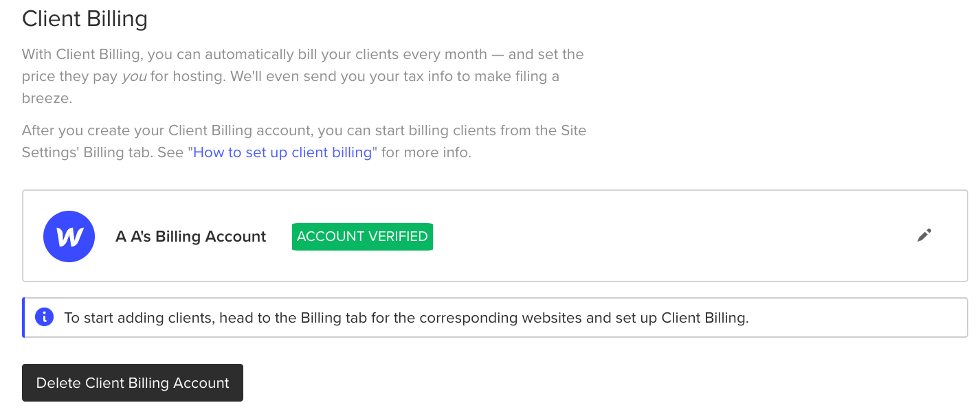Image resolution: width=980 pixels, height=416 pixels.
Task: Click "Billing tab" words in info banner
Action: pos(330,318)
